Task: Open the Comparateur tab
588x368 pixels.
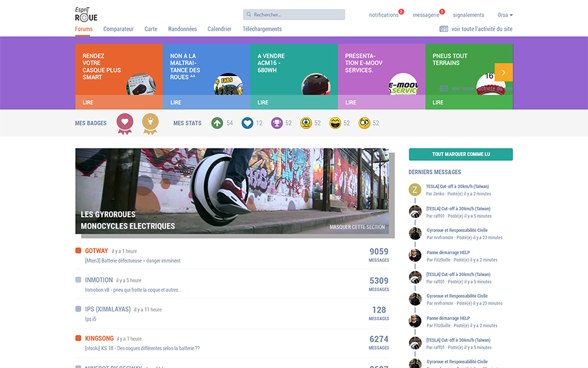Action: click(118, 29)
